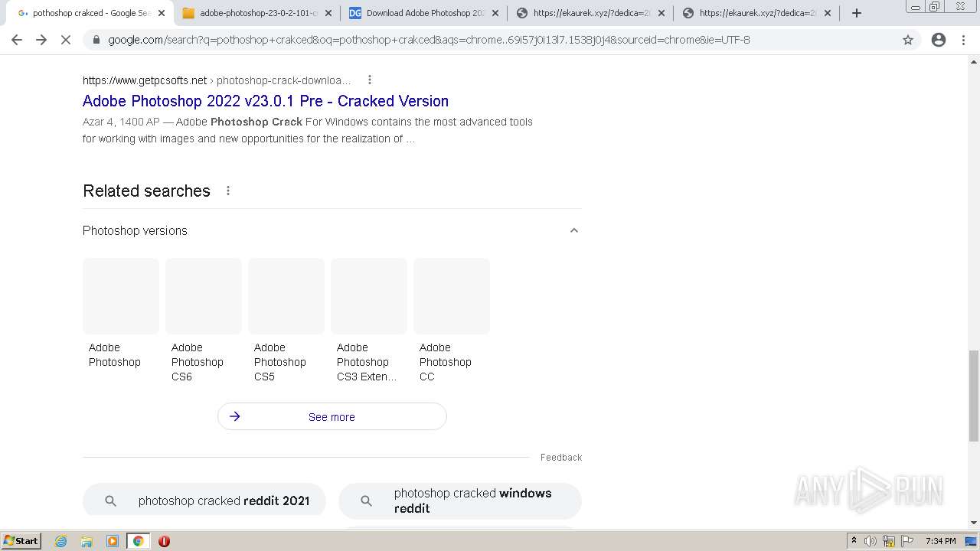Switch to first ekaurek.xyz tab

click(x=590, y=13)
